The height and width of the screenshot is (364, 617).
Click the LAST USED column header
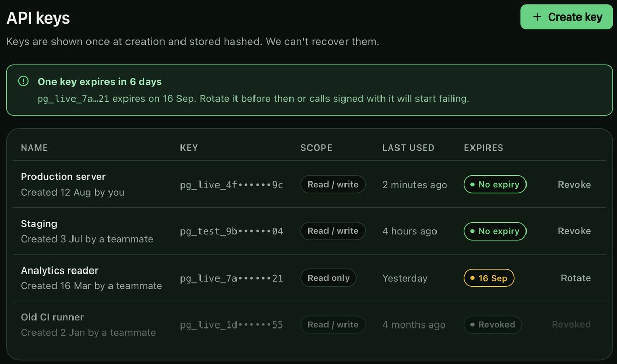click(x=408, y=148)
